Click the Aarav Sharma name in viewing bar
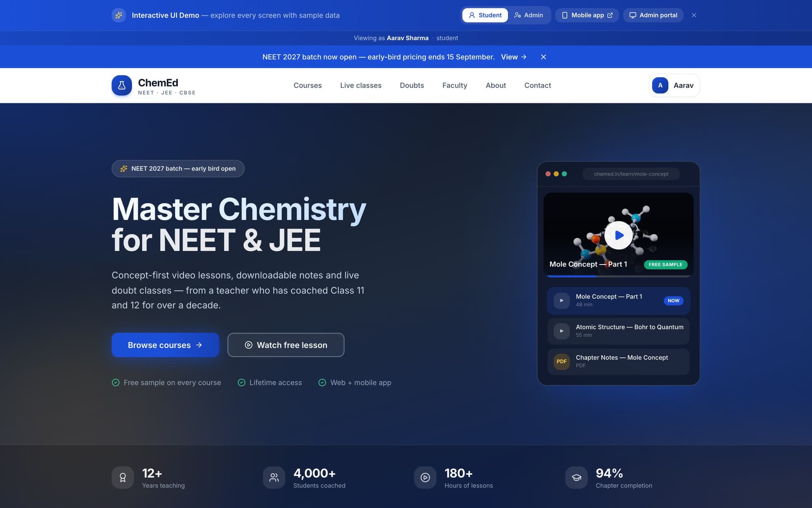This screenshot has width=812, height=508. point(407,38)
